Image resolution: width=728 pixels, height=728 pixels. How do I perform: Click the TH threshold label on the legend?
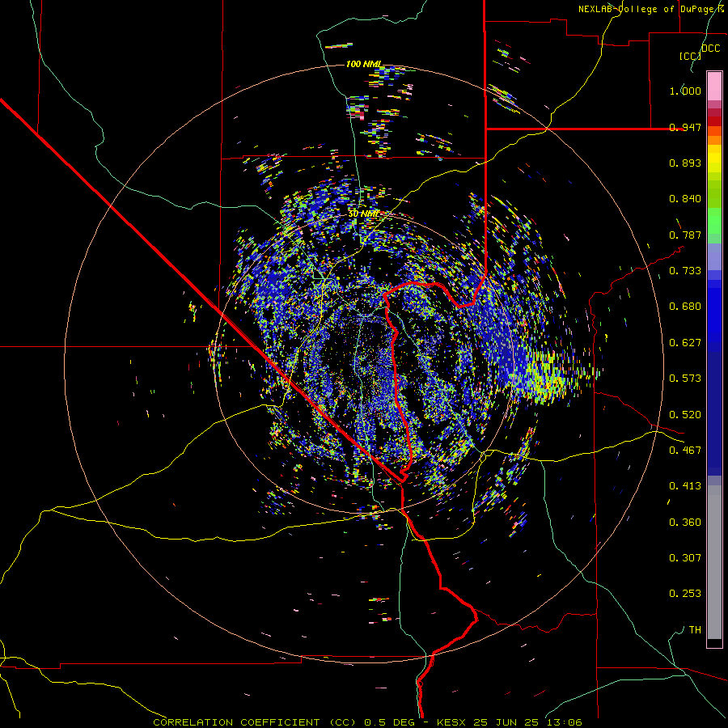(695, 630)
